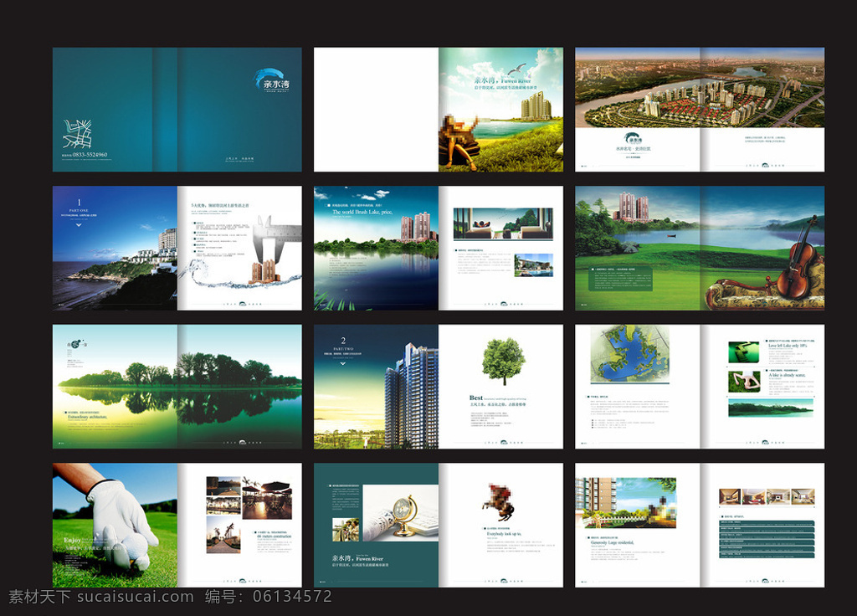857x616 pixels.
Task: Click the "Generosity Large residential," heading
Action: click(612, 542)
